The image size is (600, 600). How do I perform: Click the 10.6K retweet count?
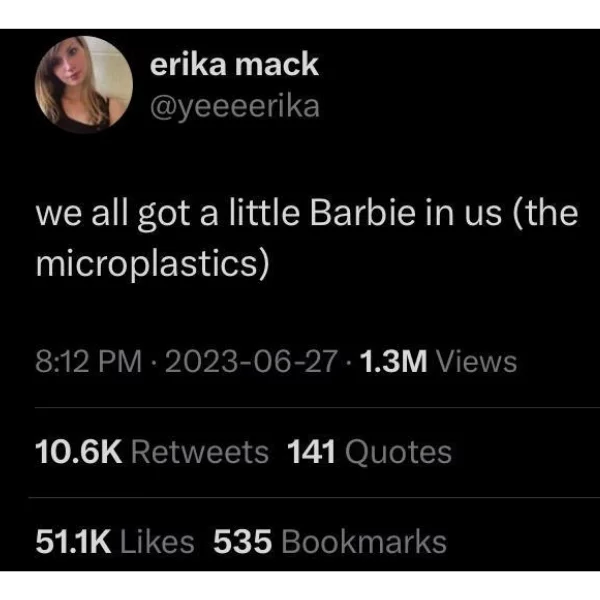point(79,452)
